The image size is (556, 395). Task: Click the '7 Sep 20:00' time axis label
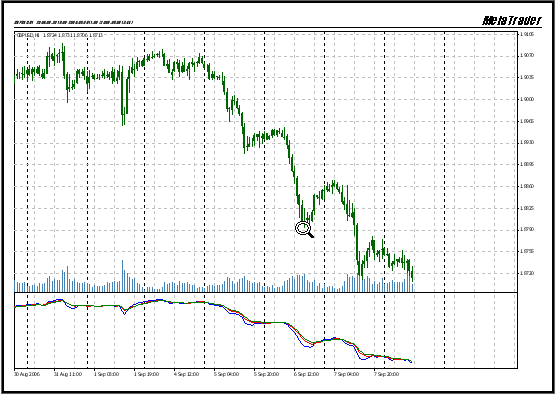pos(387,374)
